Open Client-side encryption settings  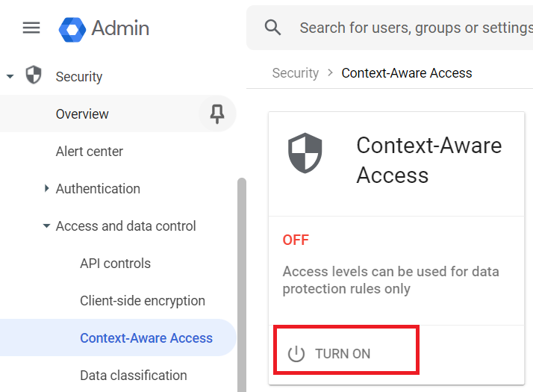[x=143, y=301]
